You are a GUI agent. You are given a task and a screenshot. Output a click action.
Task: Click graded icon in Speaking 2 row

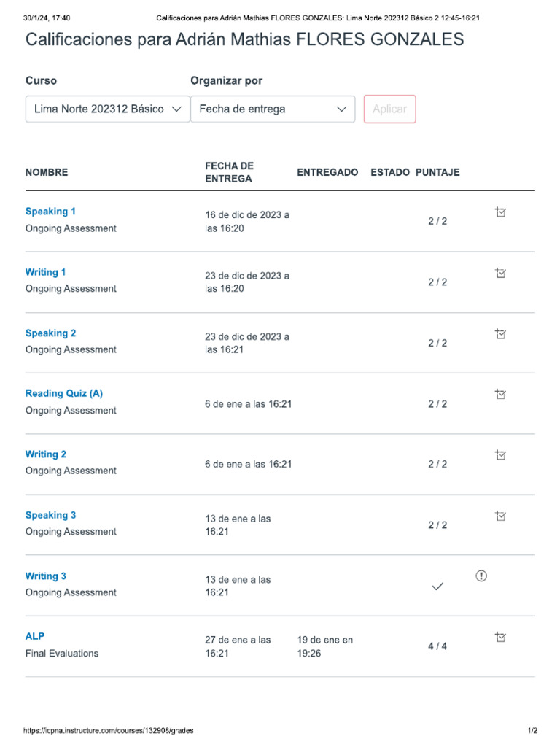(500, 334)
